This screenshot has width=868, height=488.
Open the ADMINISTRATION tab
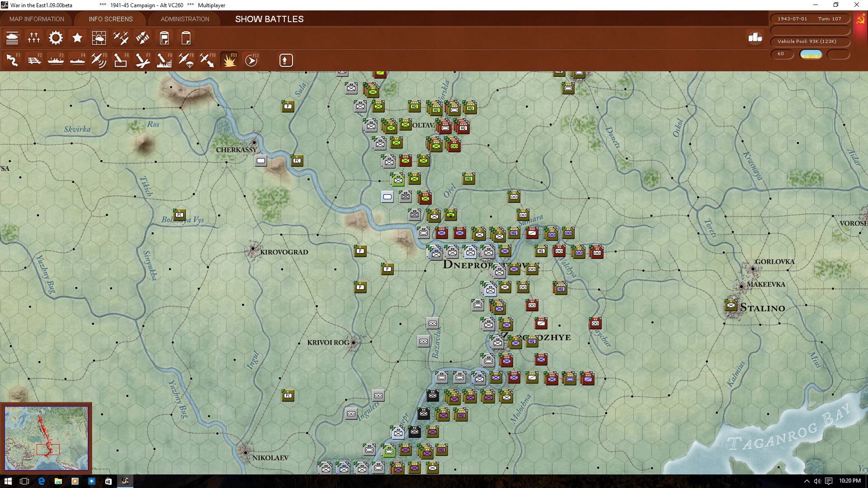click(x=185, y=19)
